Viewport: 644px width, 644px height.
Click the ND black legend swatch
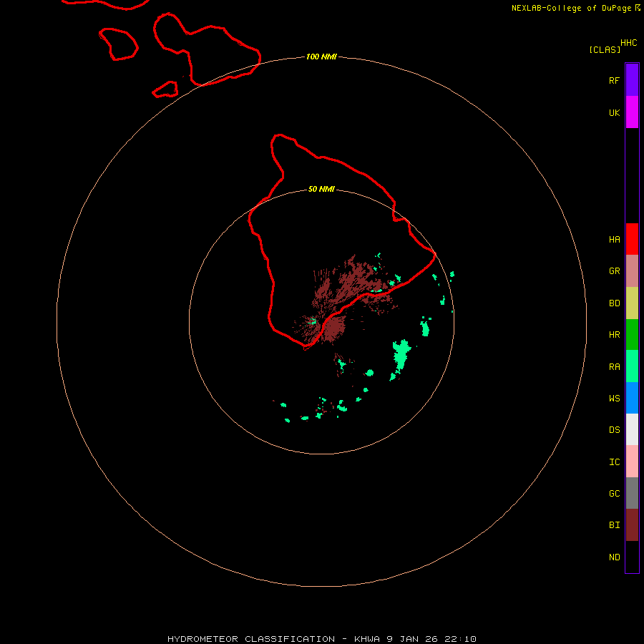point(632,557)
